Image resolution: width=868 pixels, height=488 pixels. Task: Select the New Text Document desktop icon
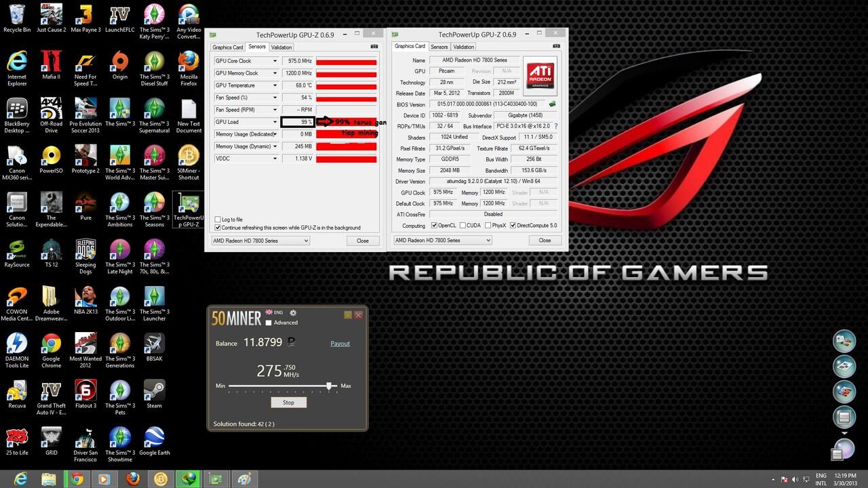point(189,116)
